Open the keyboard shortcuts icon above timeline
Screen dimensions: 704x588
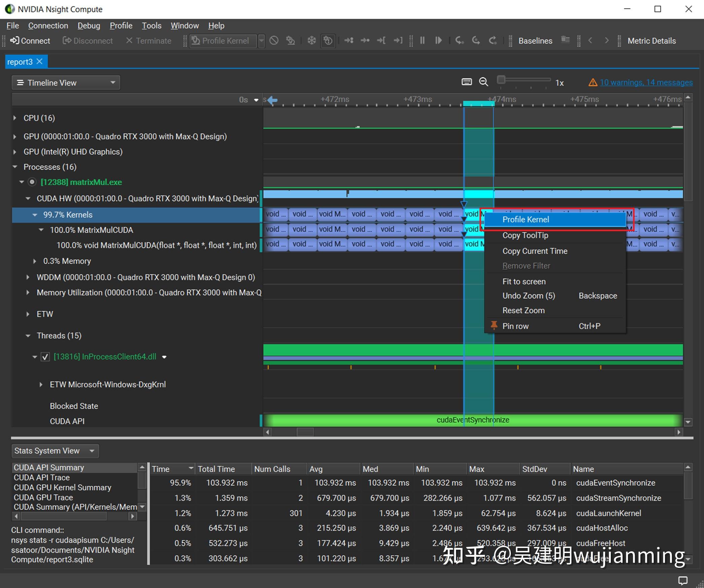467,82
